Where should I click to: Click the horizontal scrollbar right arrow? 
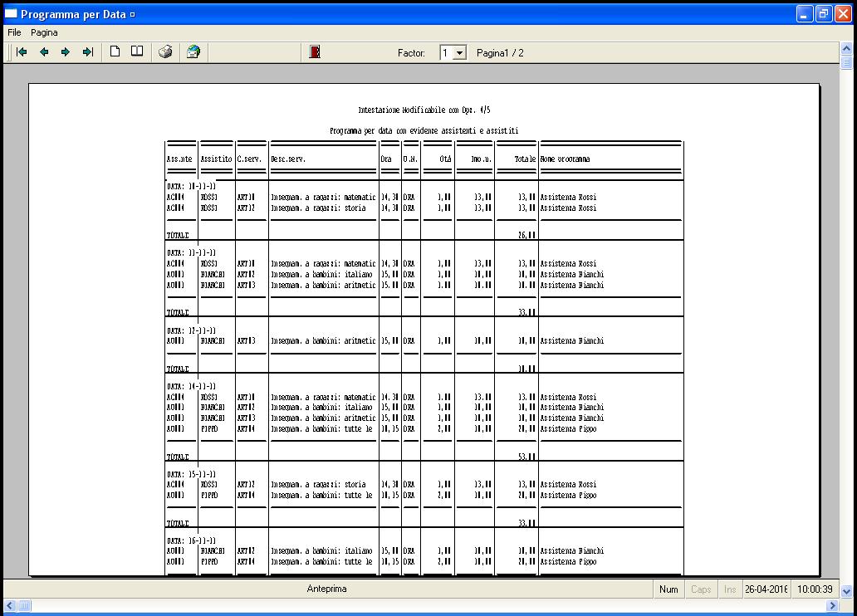(x=832, y=605)
